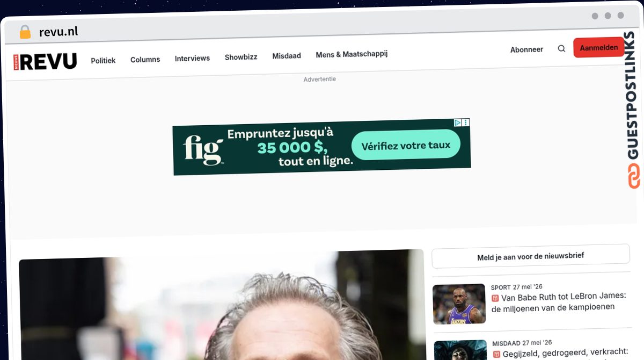644x360 pixels.
Task: Click the Advertentie label above banner
Action: [320, 79]
